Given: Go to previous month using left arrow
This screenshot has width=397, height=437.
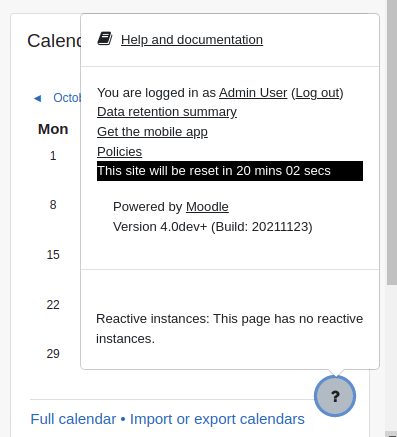Looking at the screenshot, I should (37, 98).
